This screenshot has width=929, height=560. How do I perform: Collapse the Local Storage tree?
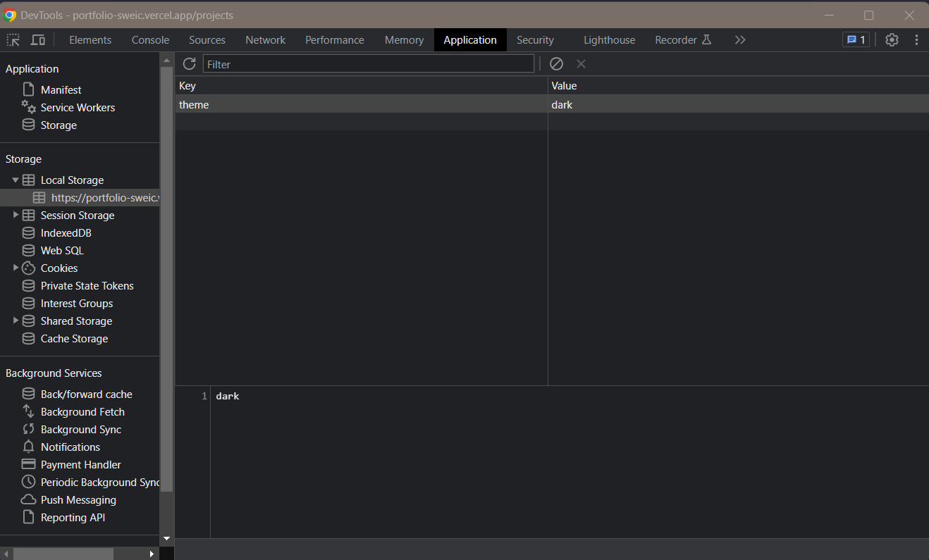(16, 180)
